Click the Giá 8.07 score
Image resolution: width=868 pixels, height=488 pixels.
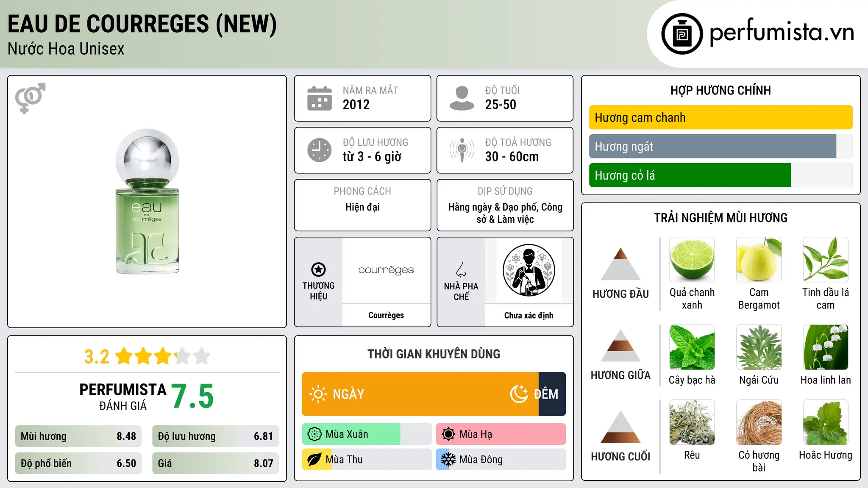click(215, 463)
